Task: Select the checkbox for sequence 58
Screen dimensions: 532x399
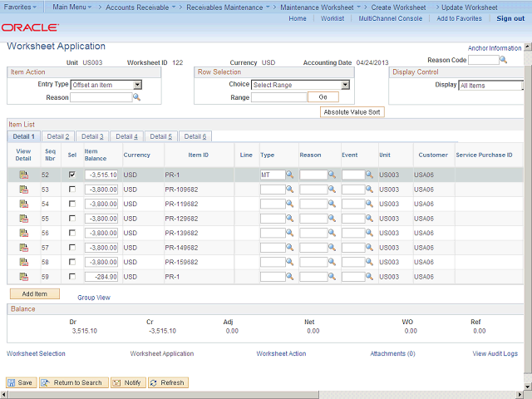Action: click(x=72, y=262)
